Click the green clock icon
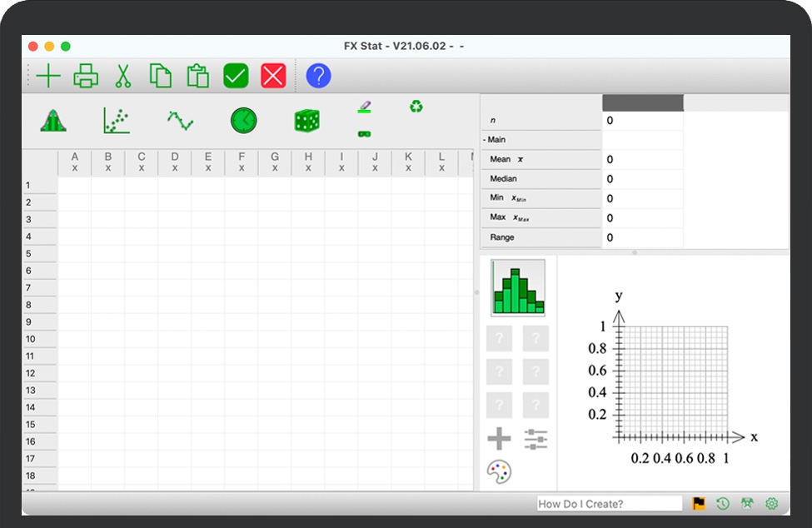Screen dimensions: 812x528 coord(244,121)
